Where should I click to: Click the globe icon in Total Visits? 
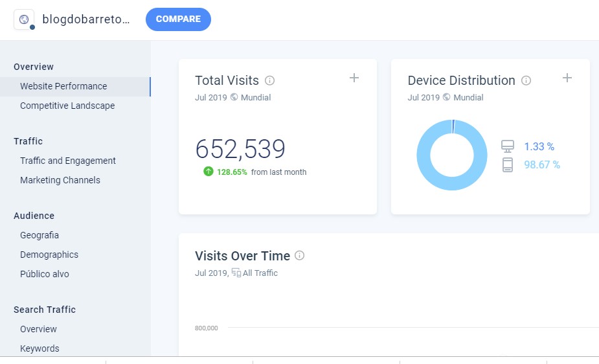click(234, 98)
